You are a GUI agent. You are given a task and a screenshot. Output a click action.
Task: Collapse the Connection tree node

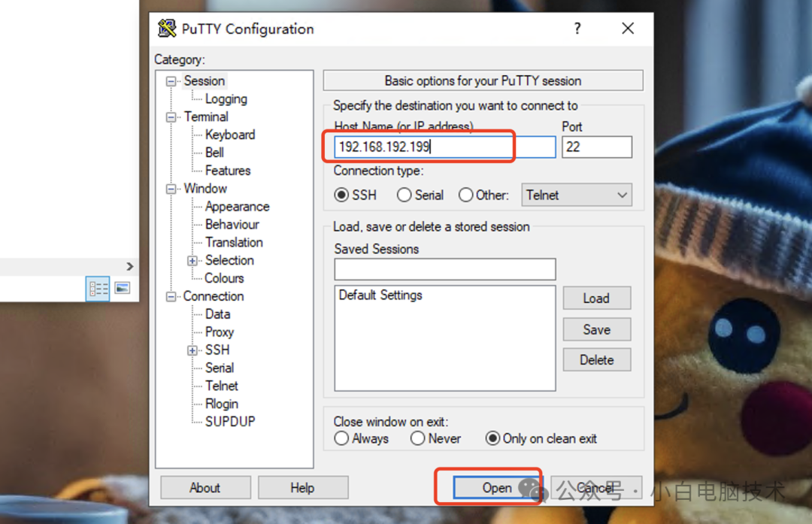171,297
